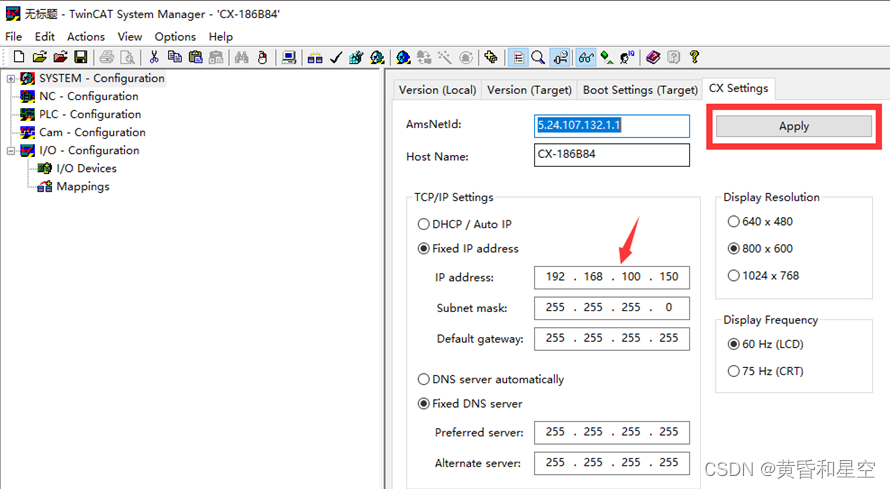Select SYSTEM - Configuration in the tree
The height and width of the screenshot is (489, 890).
point(102,78)
